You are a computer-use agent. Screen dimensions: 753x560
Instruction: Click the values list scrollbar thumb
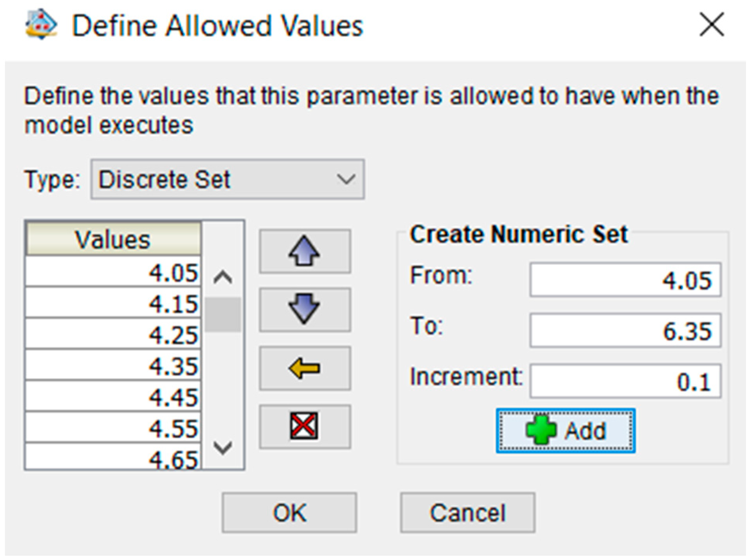pos(223,314)
